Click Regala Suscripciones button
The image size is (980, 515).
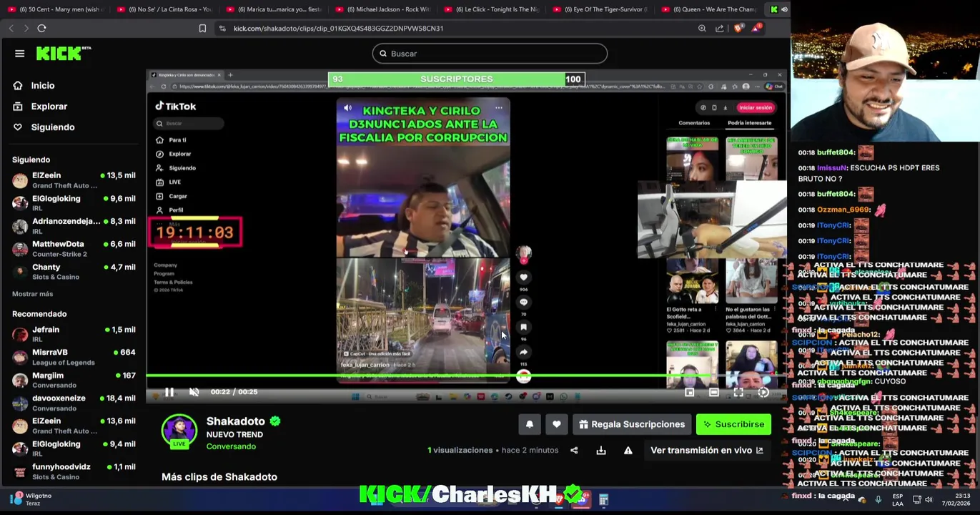click(632, 424)
